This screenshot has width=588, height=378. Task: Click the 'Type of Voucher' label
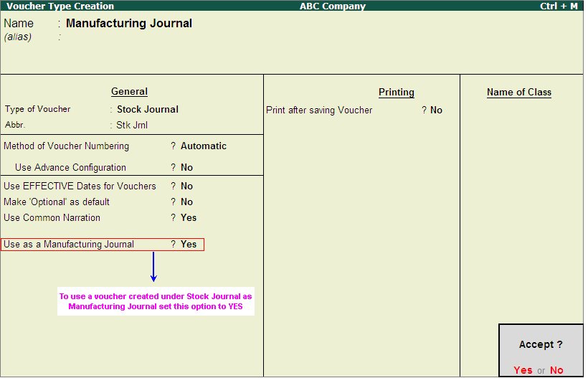coord(37,109)
